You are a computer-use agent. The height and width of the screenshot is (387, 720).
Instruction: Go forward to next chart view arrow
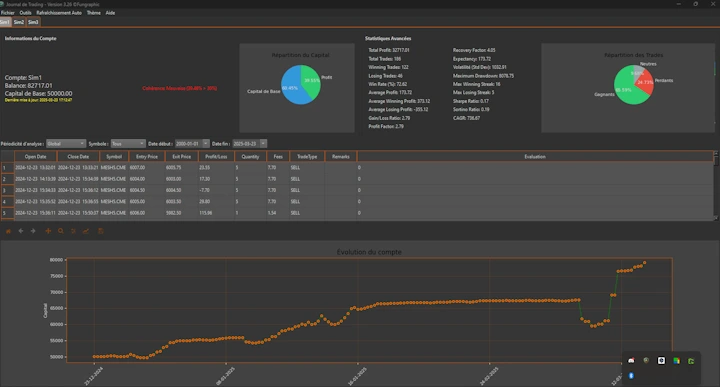click(33, 231)
